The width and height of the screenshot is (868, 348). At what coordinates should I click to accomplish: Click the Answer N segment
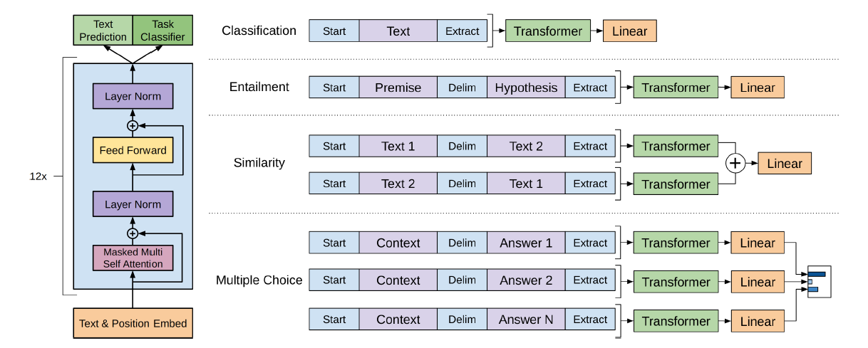tap(526, 320)
